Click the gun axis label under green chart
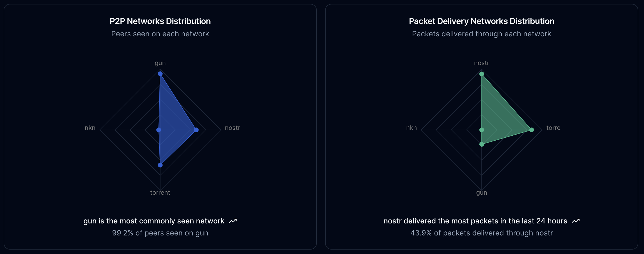The image size is (644, 254). click(x=482, y=193)
